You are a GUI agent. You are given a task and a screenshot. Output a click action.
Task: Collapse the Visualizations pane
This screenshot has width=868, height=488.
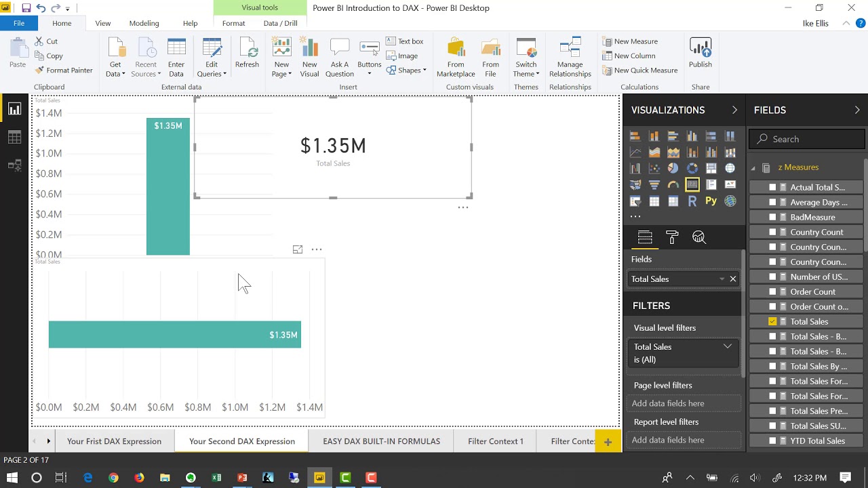pos(734,110)
